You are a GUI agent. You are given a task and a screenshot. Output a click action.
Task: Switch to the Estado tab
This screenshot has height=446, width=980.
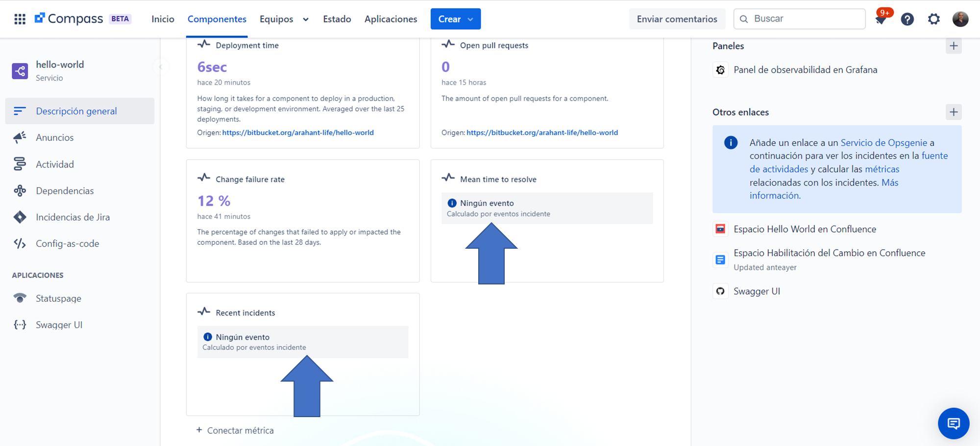(x=337, y=19)
